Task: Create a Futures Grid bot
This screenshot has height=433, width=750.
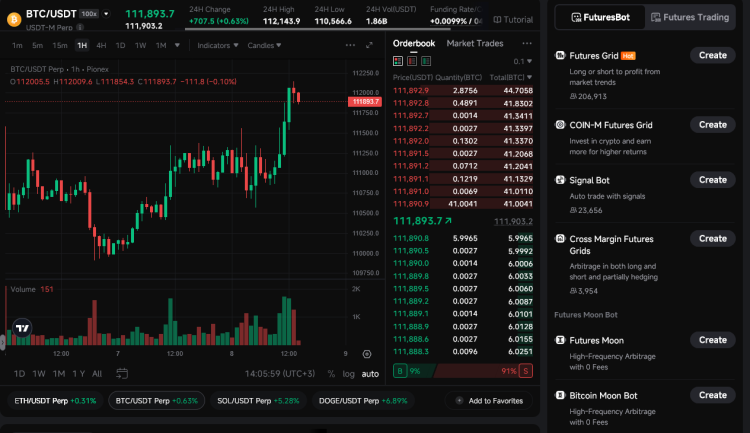Action: 713,55
